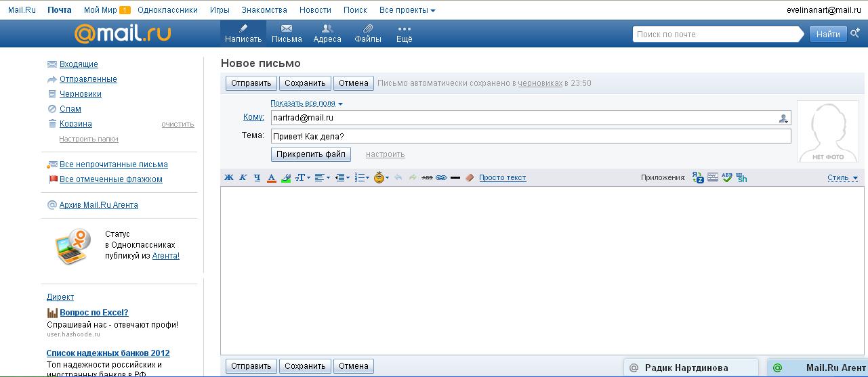Switch to plain text mode 'Просто текст'
868x377 pixels.
[x=502, y=177]
